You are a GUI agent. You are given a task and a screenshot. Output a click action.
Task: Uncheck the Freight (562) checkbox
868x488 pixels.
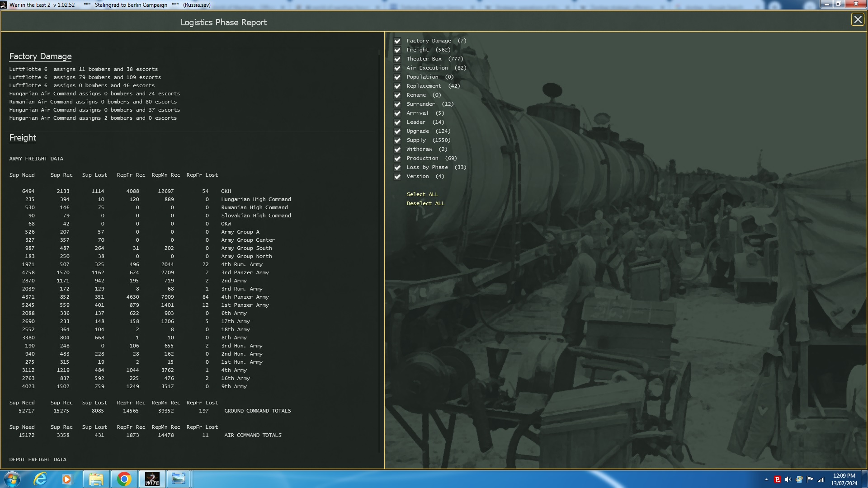click(397, 50)
